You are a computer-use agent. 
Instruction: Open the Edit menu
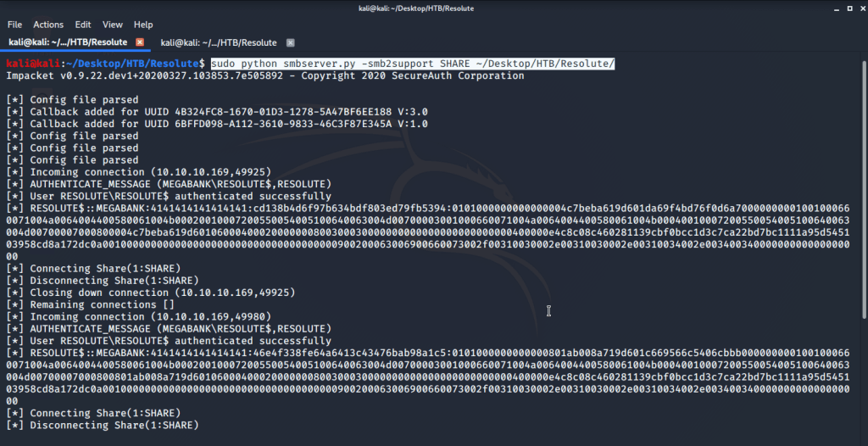tap(83, 25)
